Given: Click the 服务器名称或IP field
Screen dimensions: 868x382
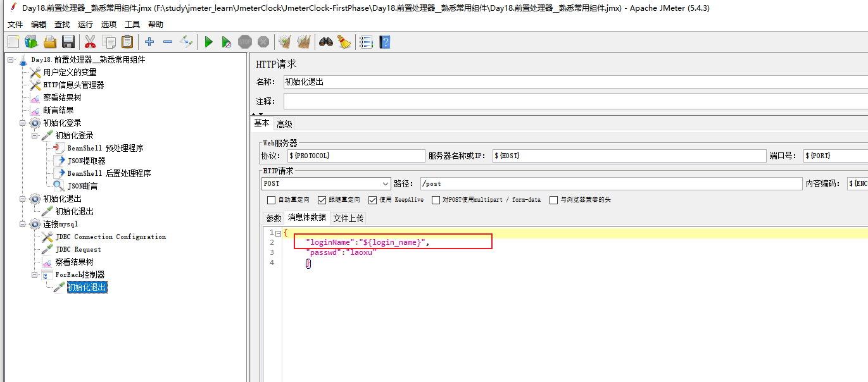Looking at the screenshot, I should [629, 156].
